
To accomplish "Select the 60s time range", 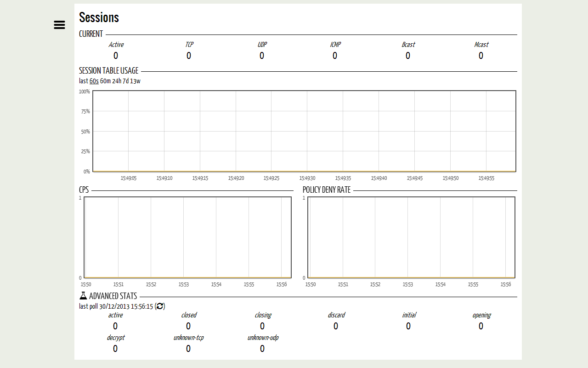I will pos(94,81).
